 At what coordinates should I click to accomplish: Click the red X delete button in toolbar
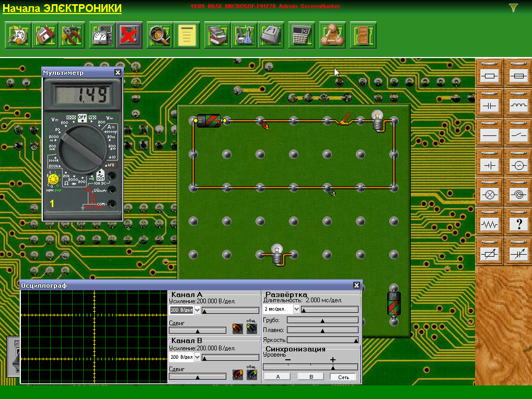pos(129,35)
